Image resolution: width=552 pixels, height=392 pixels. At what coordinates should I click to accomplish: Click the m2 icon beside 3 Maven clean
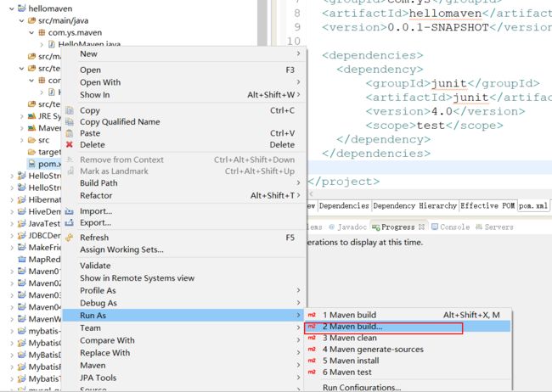312,338
